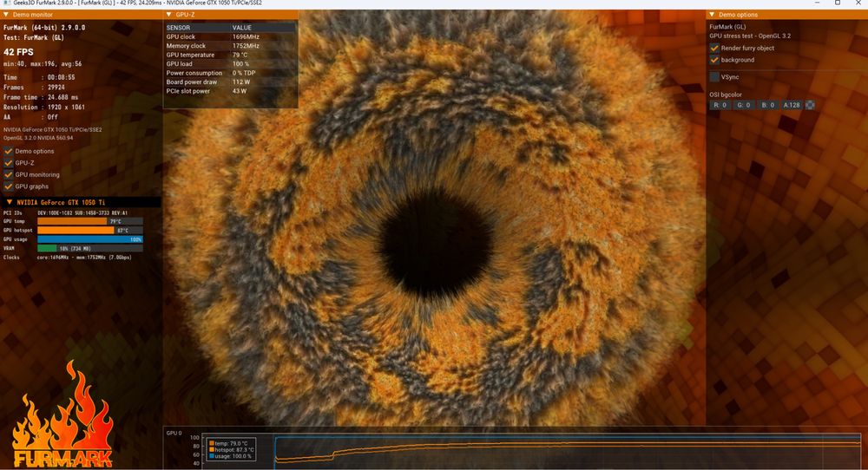Click the R: 0 color field

tap(720, 105)
